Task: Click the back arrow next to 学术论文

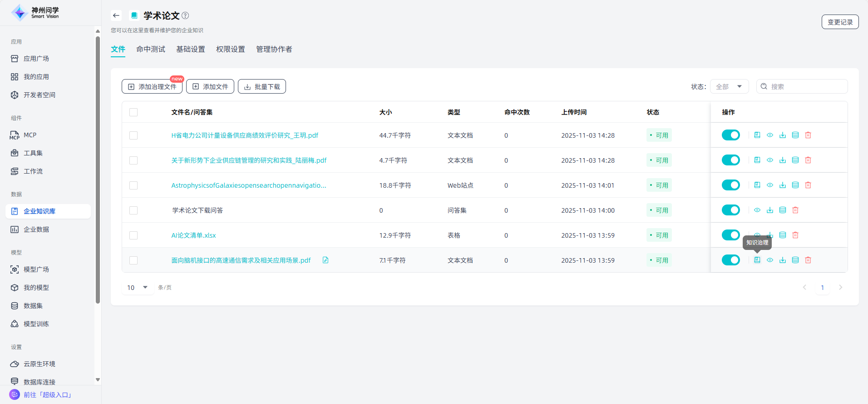Action: [116, 15]
